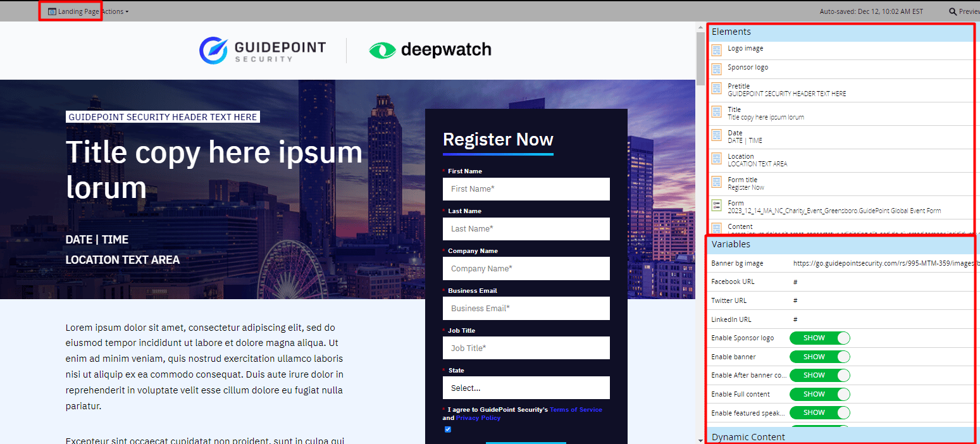Edit the LinkedIn URL variable value
980x444 pixels.
coord(795,319)
